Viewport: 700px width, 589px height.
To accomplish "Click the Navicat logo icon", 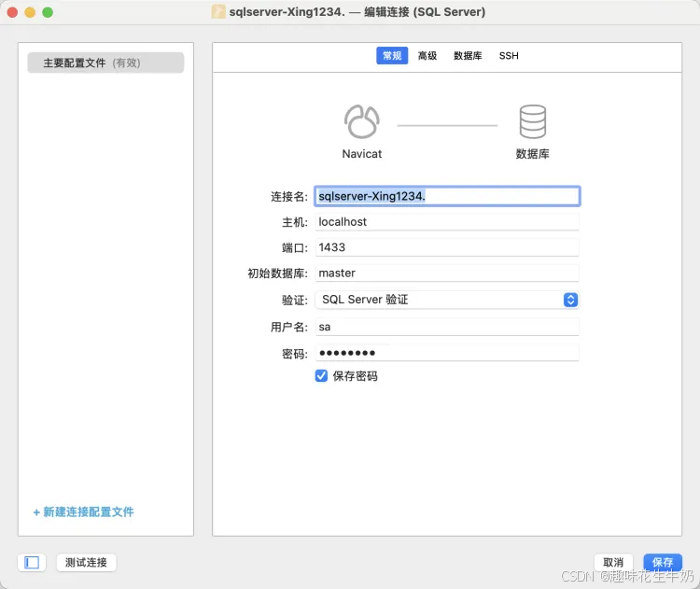I will [x=361, y=121].
